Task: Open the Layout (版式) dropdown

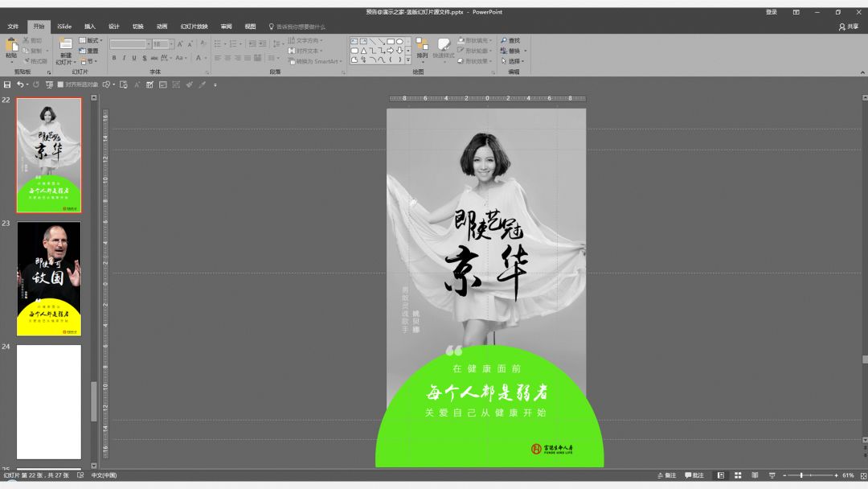Action: (91, 40)
